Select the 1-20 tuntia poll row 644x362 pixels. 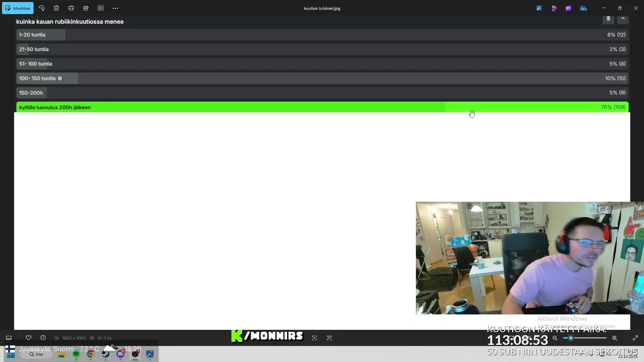pos(322,35)
